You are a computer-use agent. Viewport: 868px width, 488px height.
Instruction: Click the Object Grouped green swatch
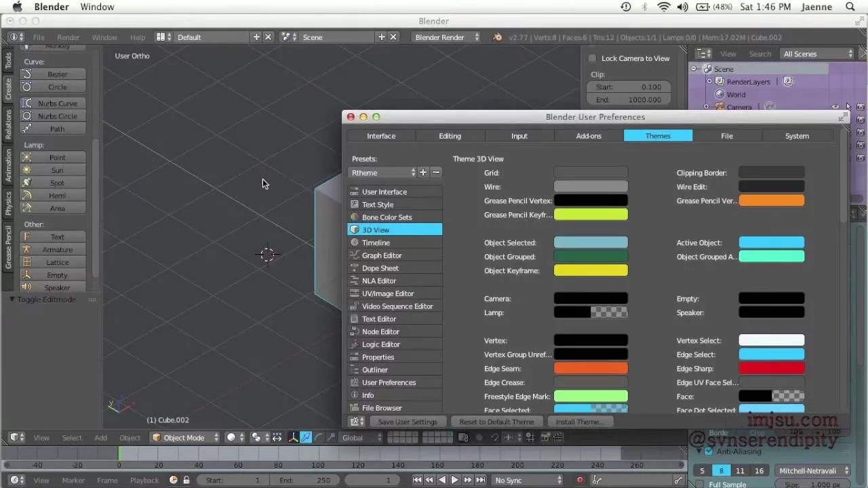pos(591,256)
